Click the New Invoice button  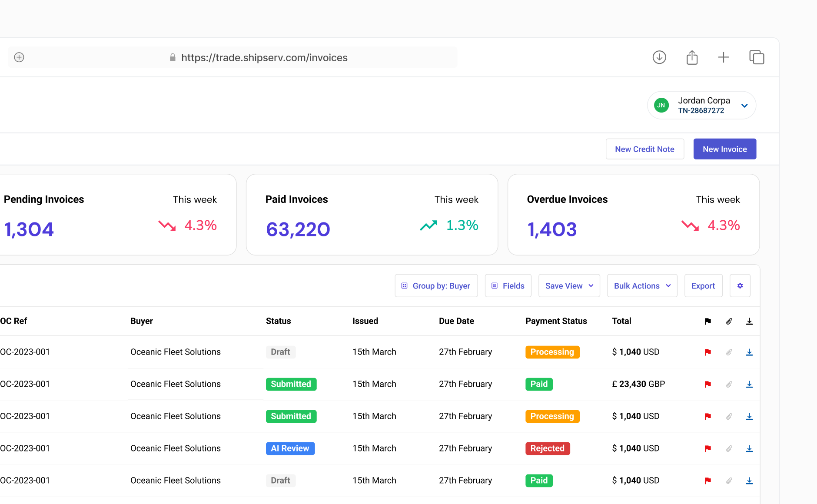click(725, 149)
